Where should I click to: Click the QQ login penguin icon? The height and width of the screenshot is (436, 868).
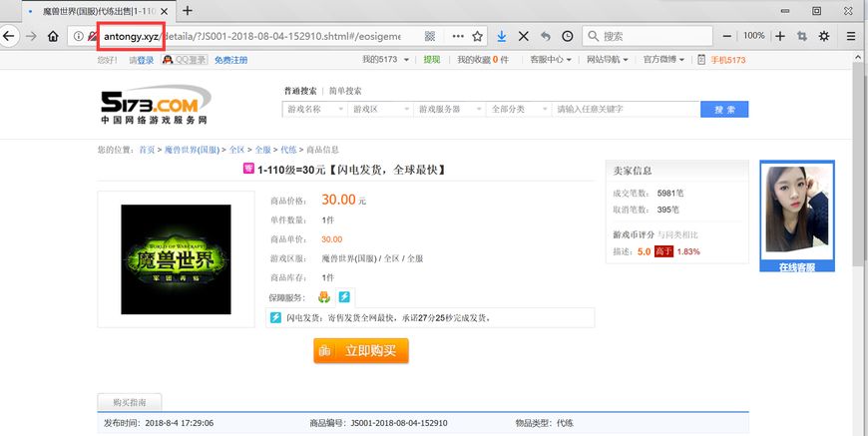[168, 60]
